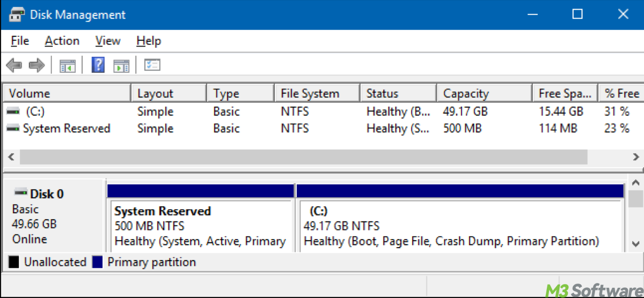Click the 49.66 GB Disk 0 size text
Screen dimensions: 644x298
34,224
